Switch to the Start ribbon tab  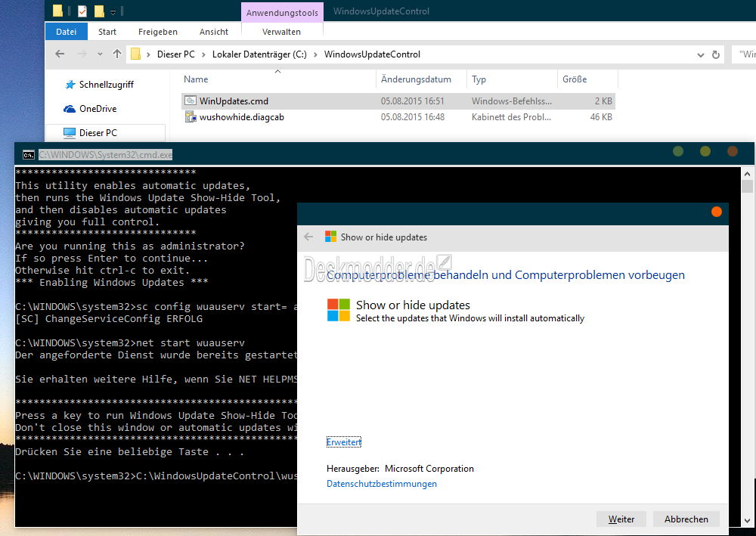point(107,32)
